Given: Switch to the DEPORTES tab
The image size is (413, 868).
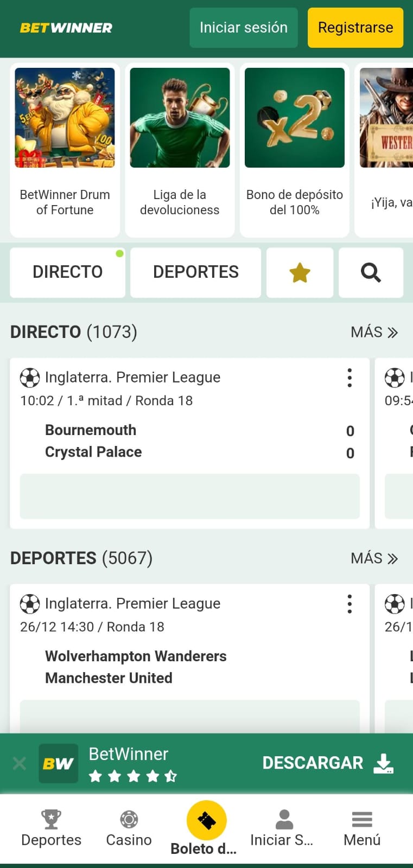Looking at the screenshot, I should 195,272.
